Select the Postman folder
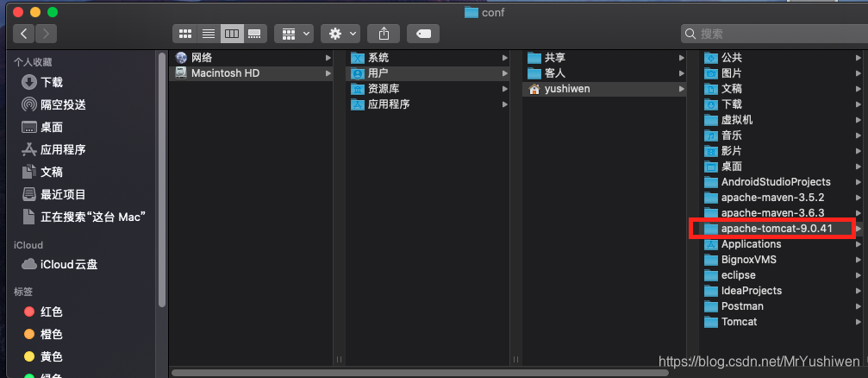Image resolution: width=868 pixels, height=378 pixels. click(782, 306)
